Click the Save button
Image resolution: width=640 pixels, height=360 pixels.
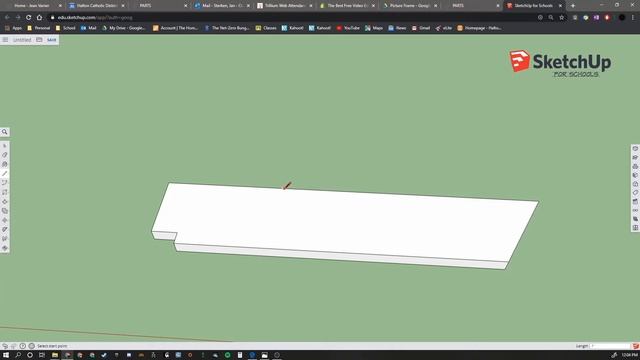pyautogui.click(x=51, y=40)
